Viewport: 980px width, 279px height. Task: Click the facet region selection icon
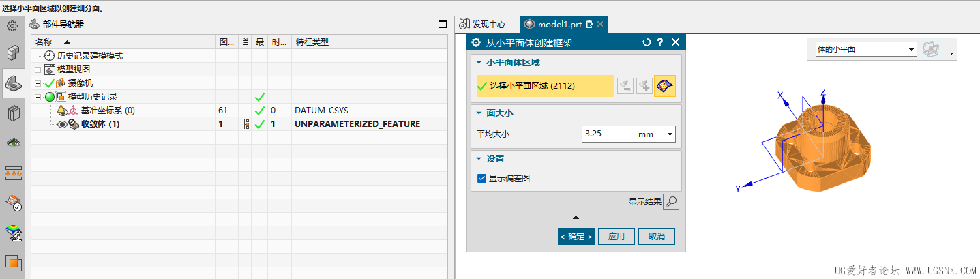coord(664,86)
